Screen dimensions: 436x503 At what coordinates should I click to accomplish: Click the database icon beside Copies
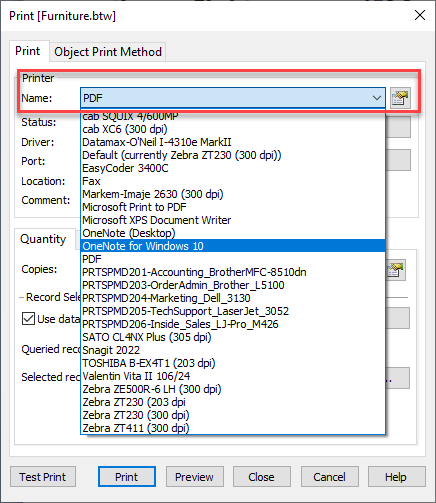tap(396, 270)
